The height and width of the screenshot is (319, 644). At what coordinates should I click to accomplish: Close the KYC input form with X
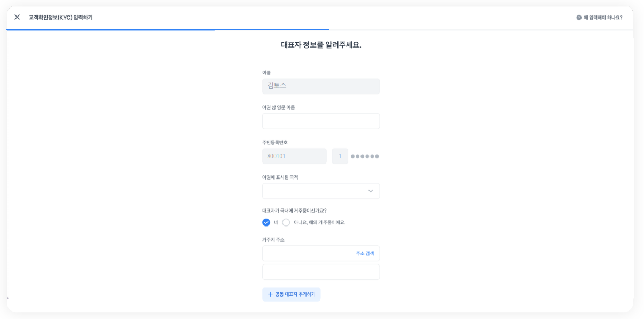[17, 17]
